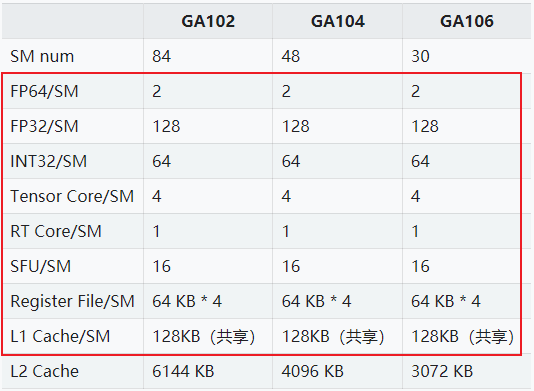Select the FP32/SM row label
The width and height of the screenshot is (534, 391).
pos(44,126)
